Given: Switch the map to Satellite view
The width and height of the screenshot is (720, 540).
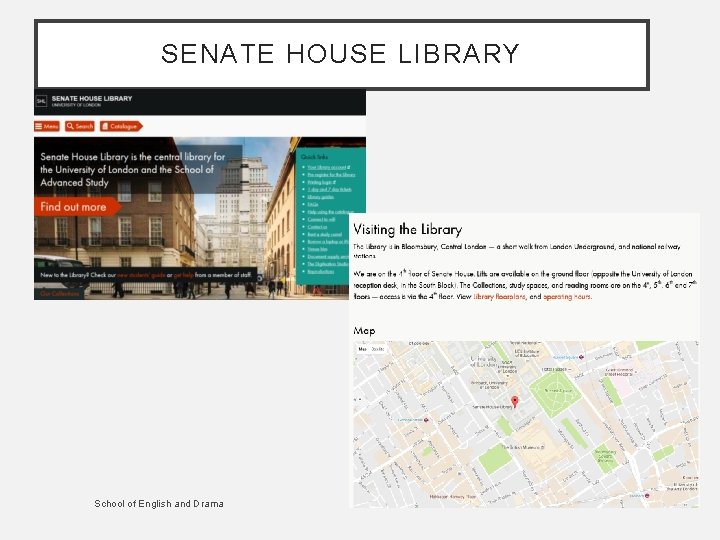Looking at the screenshot, I should pyautogui.click(x=377, y=349).
